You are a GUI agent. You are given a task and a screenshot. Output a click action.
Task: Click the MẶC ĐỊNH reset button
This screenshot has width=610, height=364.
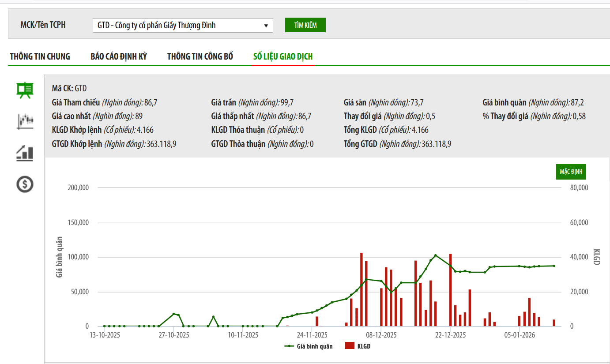pyautogui.click(x=571, y=172)
